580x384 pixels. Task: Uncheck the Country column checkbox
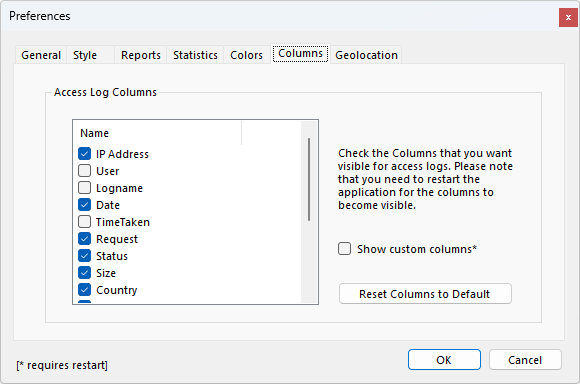click(84, 290)
